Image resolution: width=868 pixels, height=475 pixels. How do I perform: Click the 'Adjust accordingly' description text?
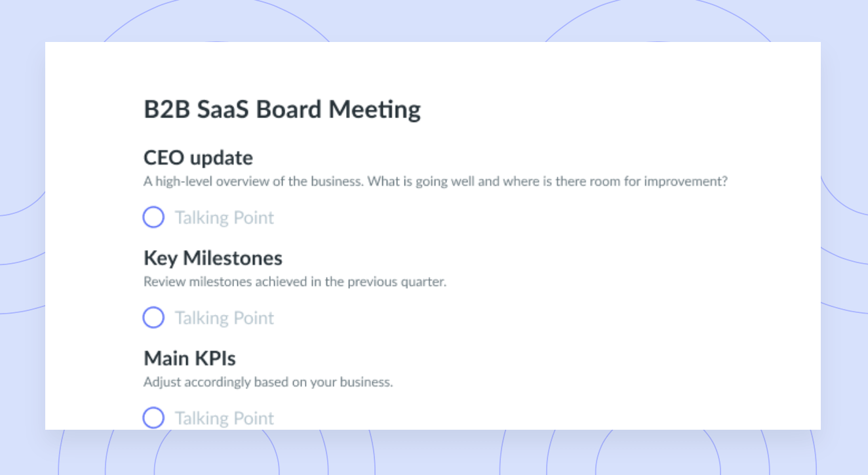[268, 382]
